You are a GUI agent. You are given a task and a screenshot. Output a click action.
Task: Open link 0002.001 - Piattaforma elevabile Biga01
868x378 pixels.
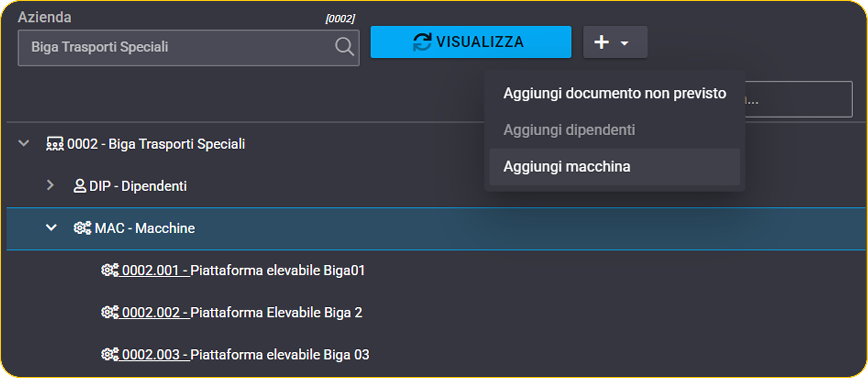point(243,270)
